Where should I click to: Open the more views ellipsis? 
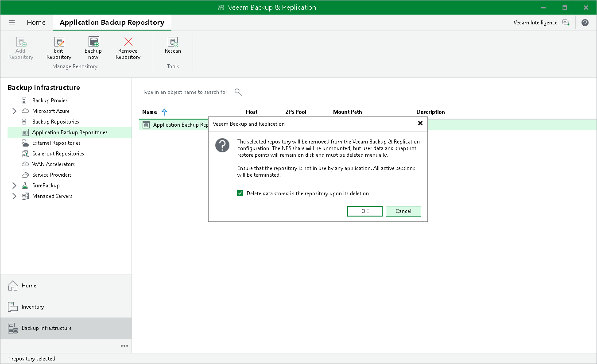click(124, 346)
